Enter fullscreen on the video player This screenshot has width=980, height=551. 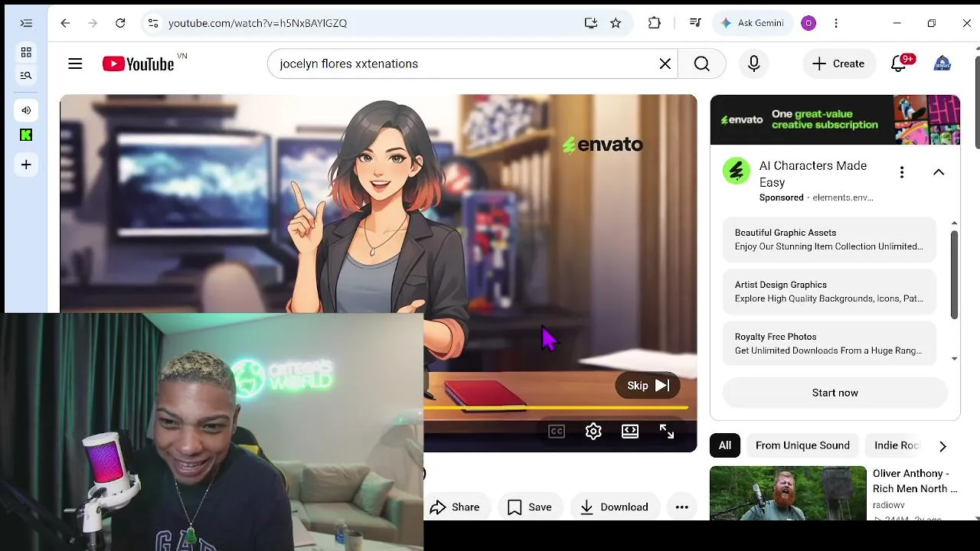point(667,432)
